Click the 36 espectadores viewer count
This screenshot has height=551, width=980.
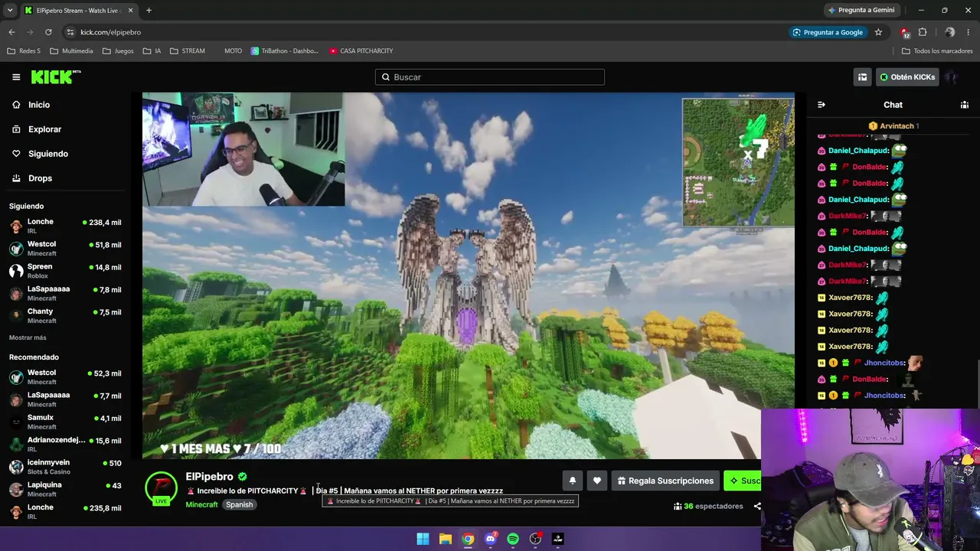click(x=708, y=506)
